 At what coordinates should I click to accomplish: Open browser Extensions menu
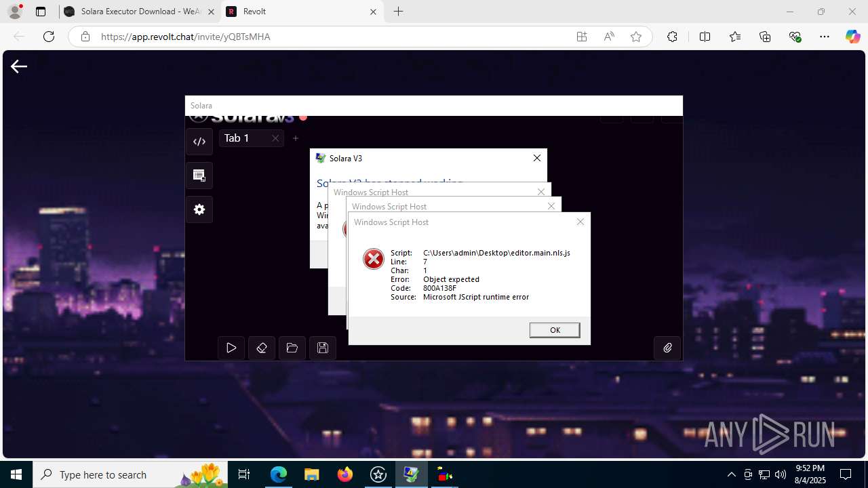[x=672, y=37]
